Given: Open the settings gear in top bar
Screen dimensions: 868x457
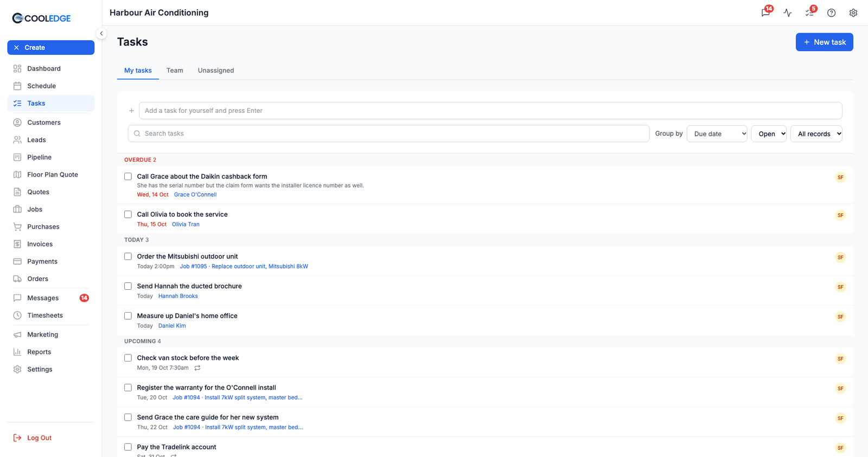Looking at the screenshot, I should [853, 12].
